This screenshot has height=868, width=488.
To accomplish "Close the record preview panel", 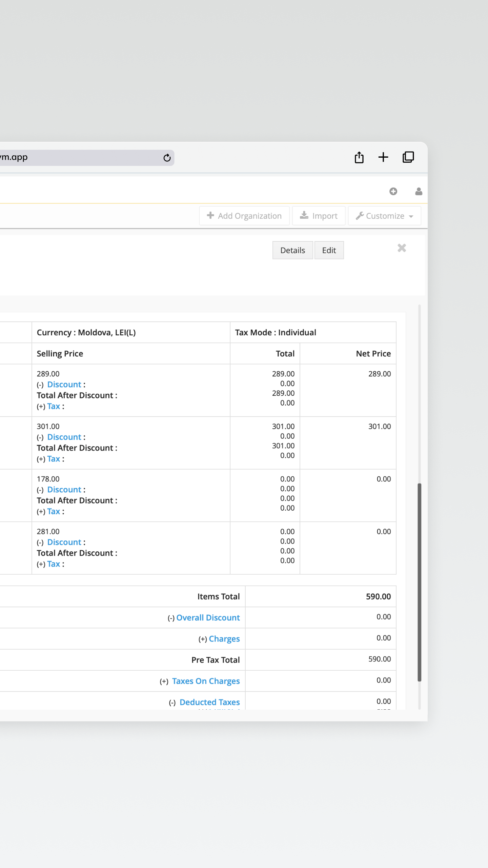I will pyautogui.click(x=402, y=248).
